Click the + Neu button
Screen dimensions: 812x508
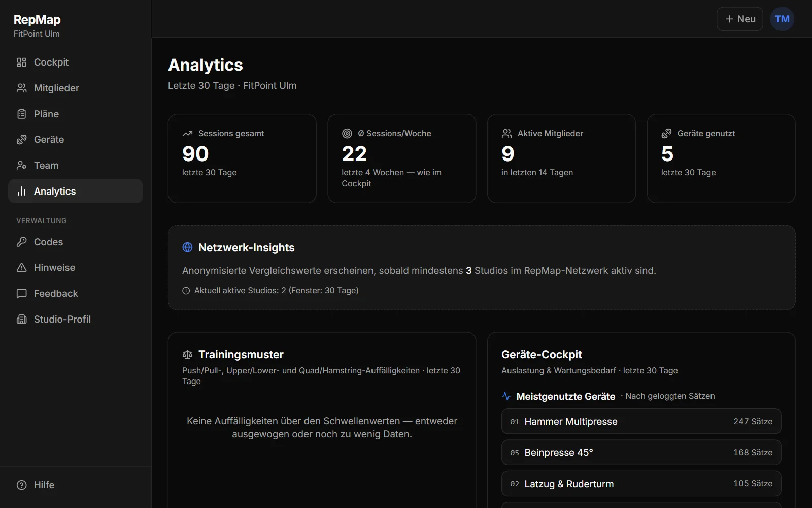[739, 19]
